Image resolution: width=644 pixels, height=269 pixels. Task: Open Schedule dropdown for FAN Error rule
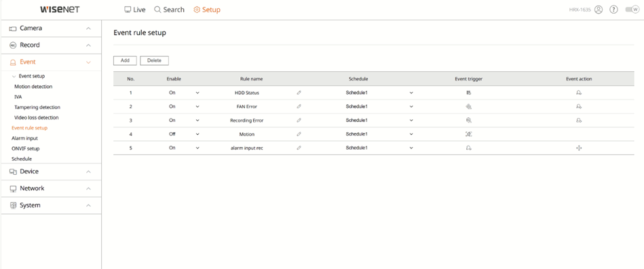(x=379, y=106)
